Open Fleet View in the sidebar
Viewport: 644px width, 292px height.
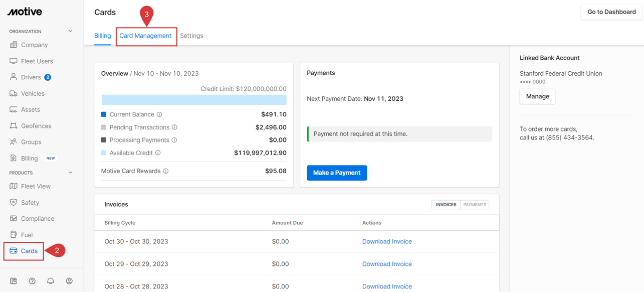pos(36,186)
